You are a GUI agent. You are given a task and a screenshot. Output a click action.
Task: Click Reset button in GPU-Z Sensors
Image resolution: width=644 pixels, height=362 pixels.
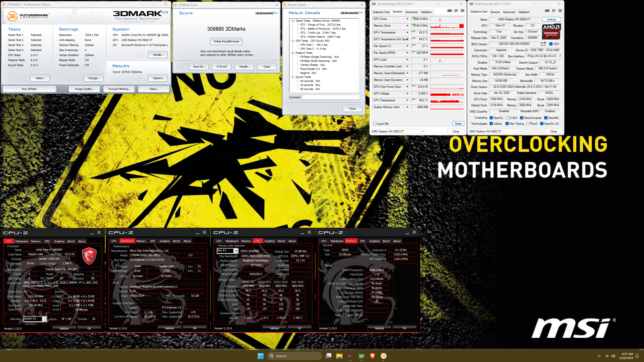458,124
